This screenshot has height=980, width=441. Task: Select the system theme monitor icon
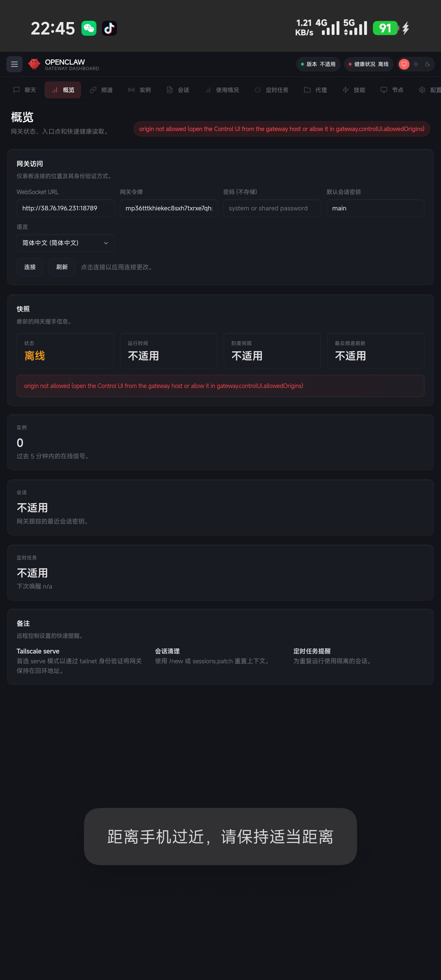(404, 64)
